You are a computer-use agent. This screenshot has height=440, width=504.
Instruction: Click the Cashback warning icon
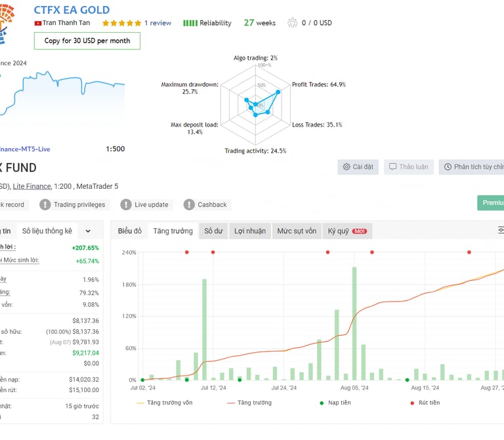189,205
